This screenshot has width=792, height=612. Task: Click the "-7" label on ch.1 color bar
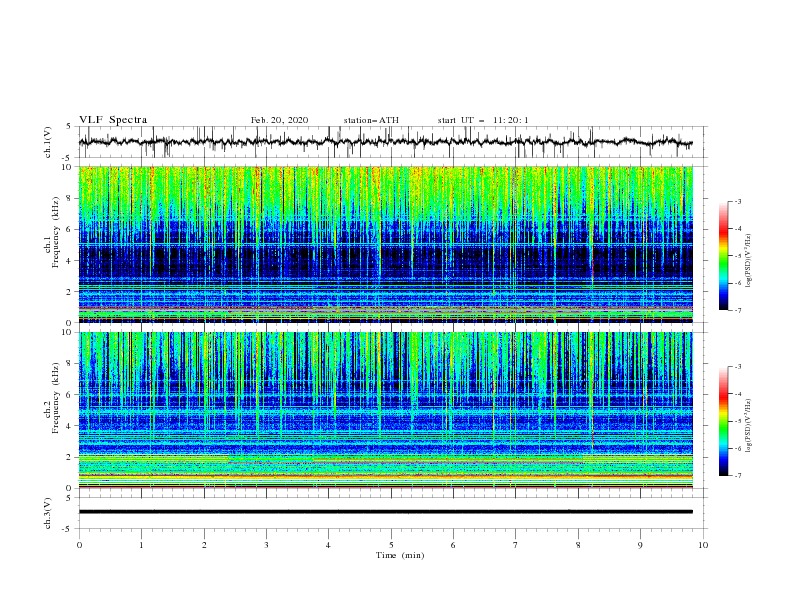tap(737, 310)
